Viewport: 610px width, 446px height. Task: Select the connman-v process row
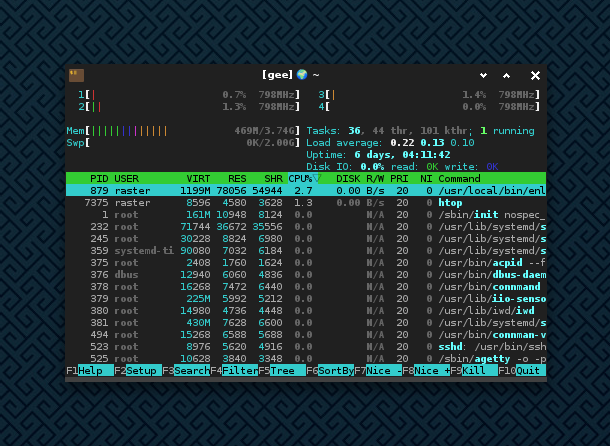click(306, 335)
